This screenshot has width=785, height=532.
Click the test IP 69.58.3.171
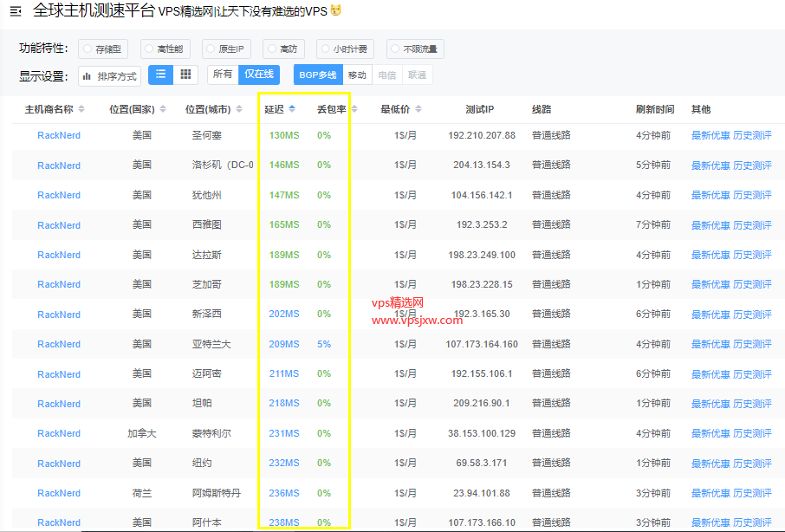[482, 463]
